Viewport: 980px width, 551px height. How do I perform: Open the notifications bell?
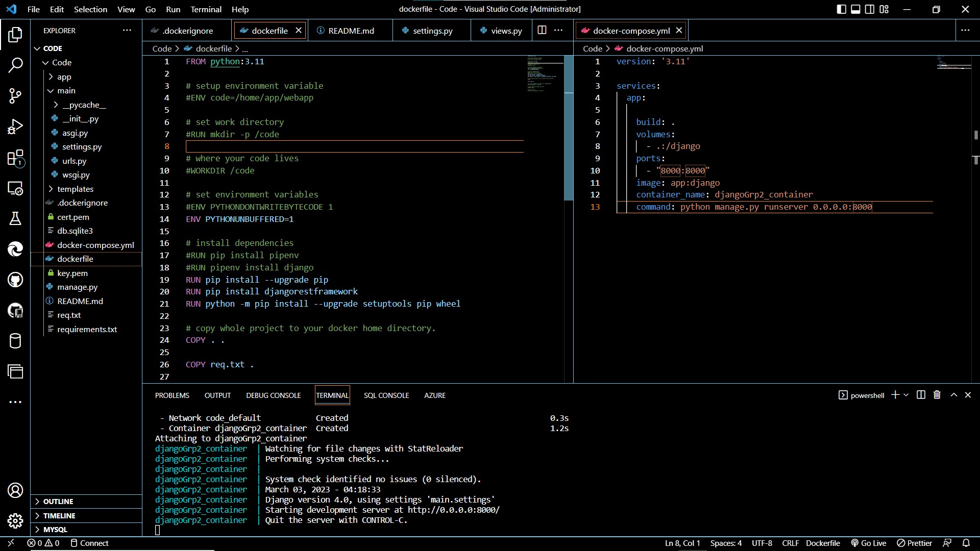966,543
